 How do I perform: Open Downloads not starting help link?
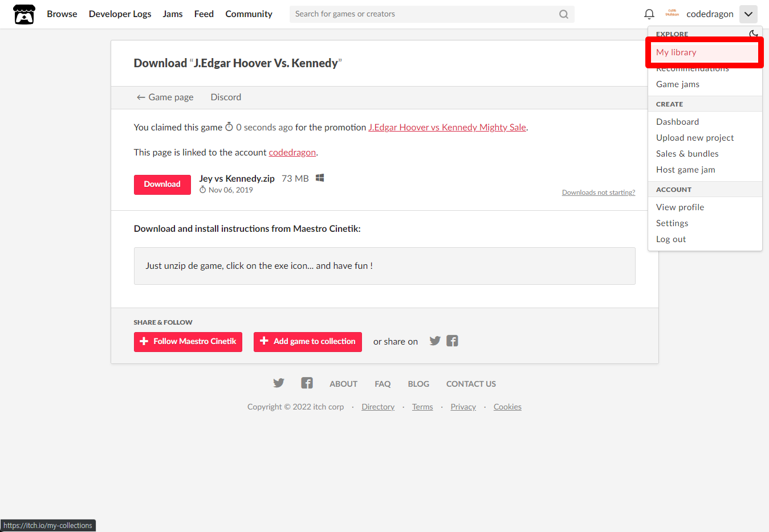[x=599, y=193]
